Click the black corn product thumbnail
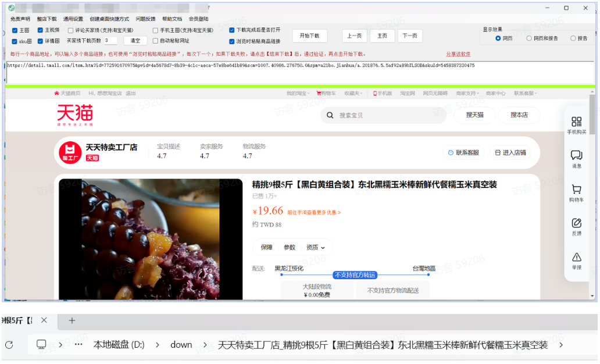 click(x=151, y=239)
